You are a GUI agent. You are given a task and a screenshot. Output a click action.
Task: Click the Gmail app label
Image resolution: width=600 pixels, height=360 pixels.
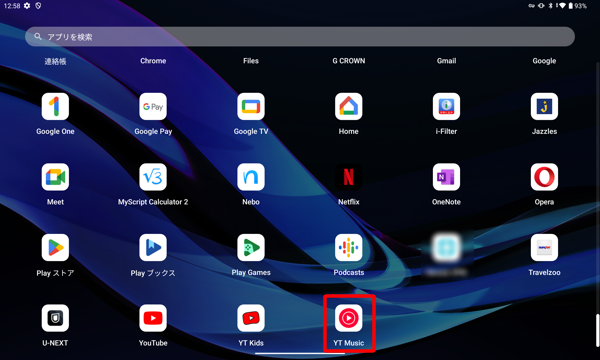coord(447,61)
